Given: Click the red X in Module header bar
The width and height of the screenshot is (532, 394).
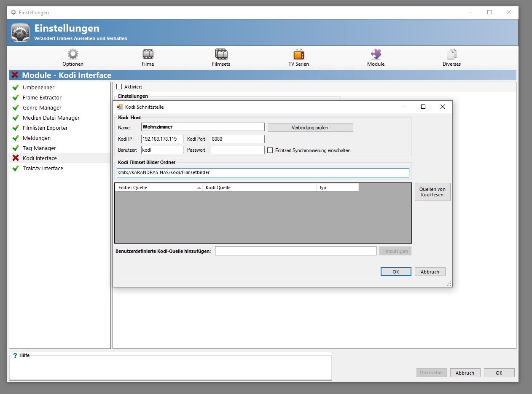Looking at the screenshot, I should click(x=15, y=75).
